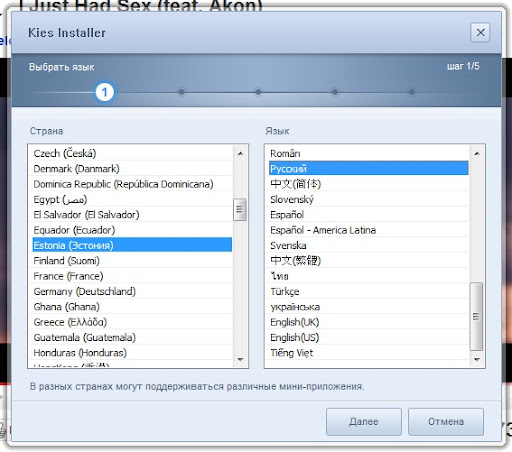Click the Отмена button
Image resolution: width=512 pixels, height=452 pixels.
(x=446, y=422)
